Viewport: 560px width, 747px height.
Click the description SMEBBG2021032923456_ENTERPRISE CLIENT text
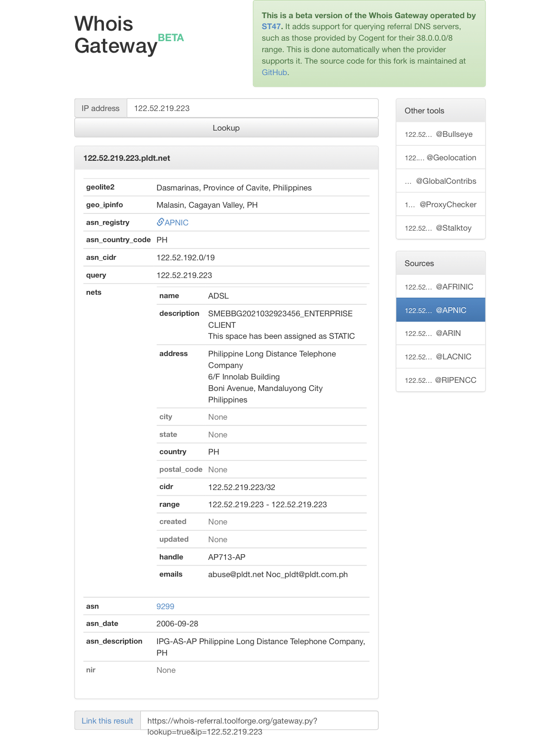pos(280,319)
